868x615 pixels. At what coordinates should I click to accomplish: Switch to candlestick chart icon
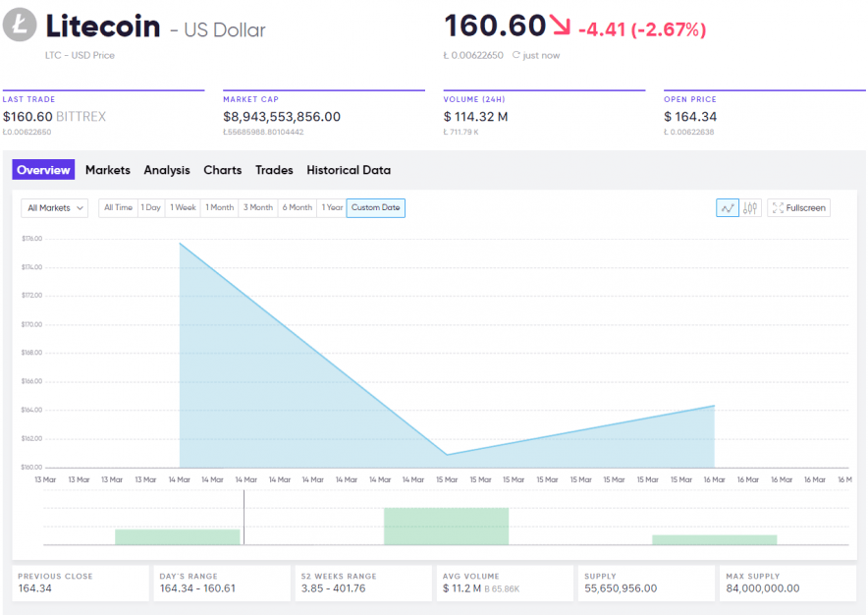coord(751,207)
